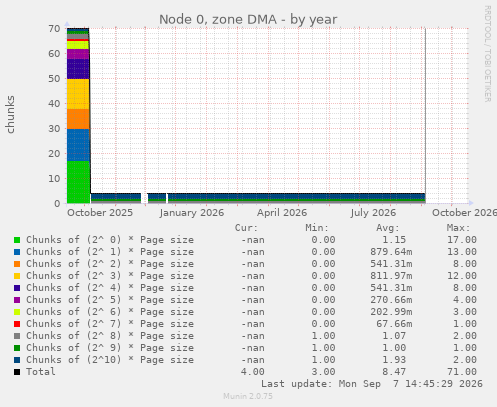This screenshot has width=497, height=407.
Task: Click the Avg value 811.97m
Action: [391, 276]
